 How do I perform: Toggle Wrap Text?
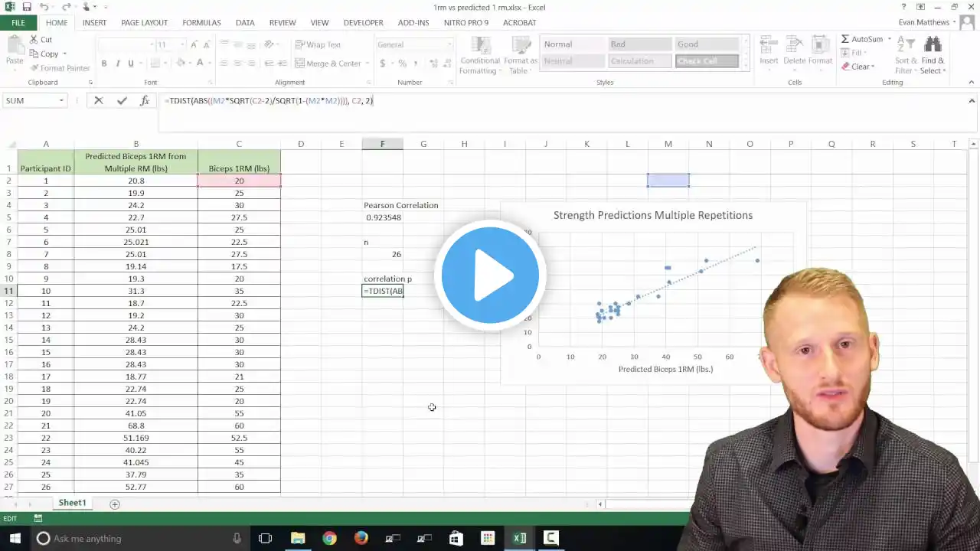(318, 44)
